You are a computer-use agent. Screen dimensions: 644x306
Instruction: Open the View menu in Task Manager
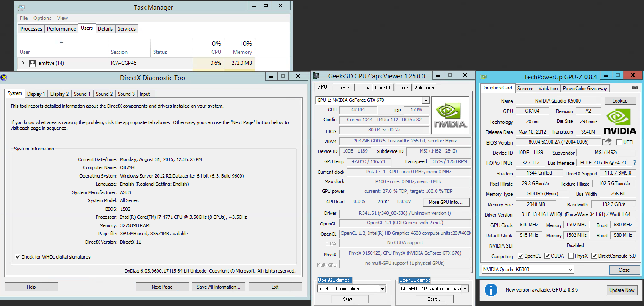pos(63,18)
